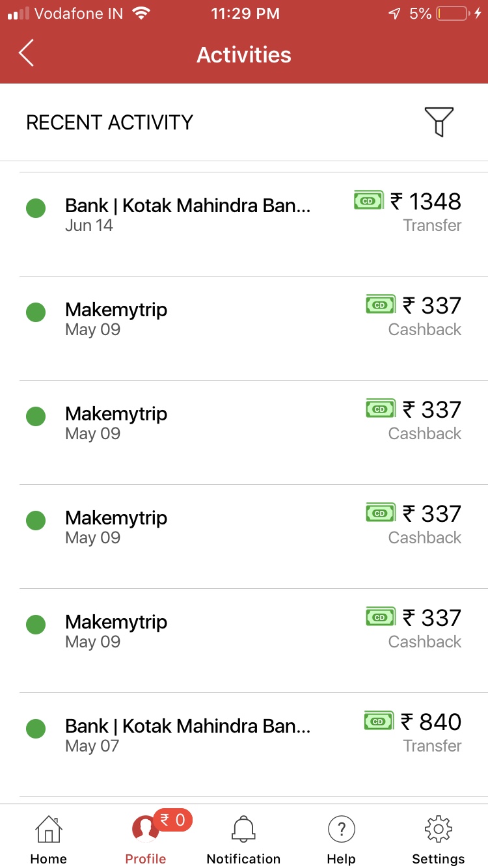Screen dimensions: 488x868
Task: Tap the battery indicator in status bar
Action: tap(452, 14)
